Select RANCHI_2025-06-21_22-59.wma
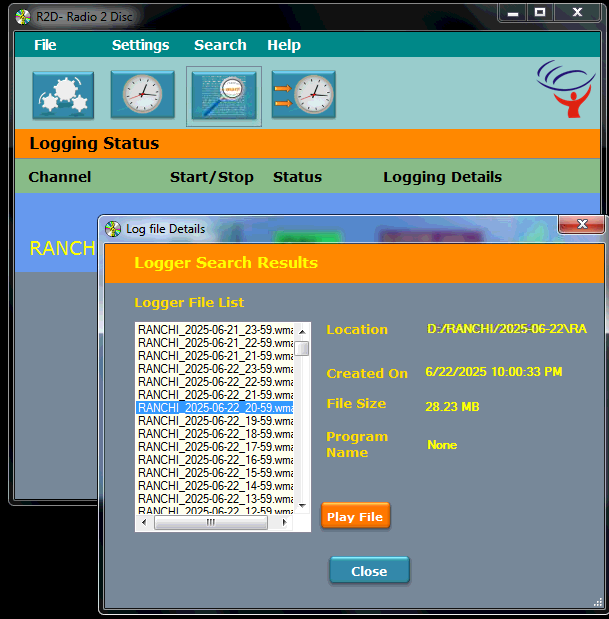 pyautogui.click(x=215, y=343)
